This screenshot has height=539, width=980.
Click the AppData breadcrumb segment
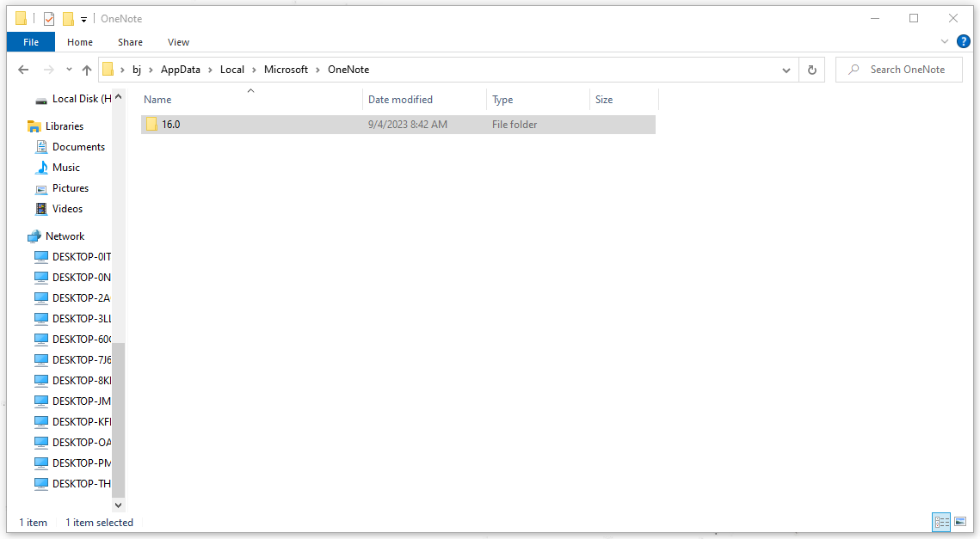tap(181, 70)
